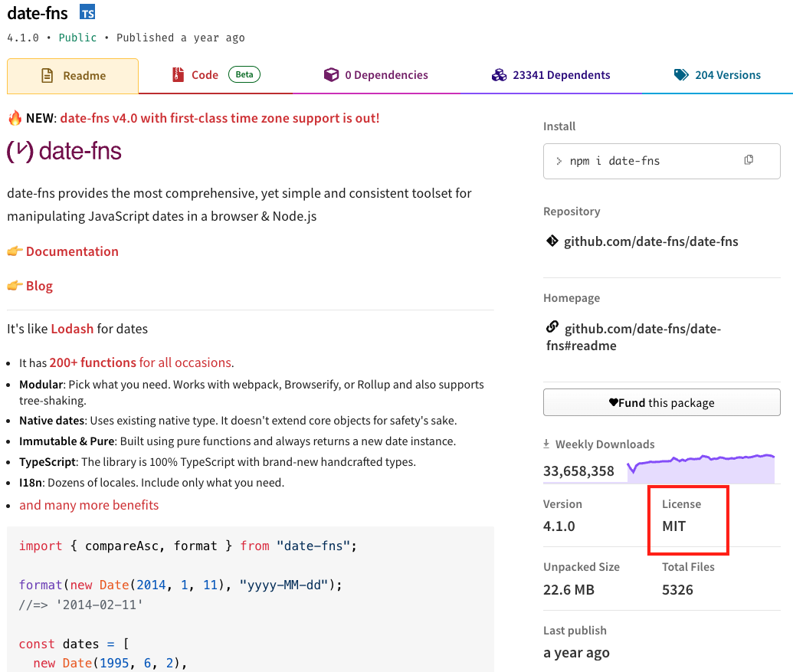Open the 0 Dependencies tab
This screenshot has height=672, width=793.
pyautogui.click(x=375, y=75)
